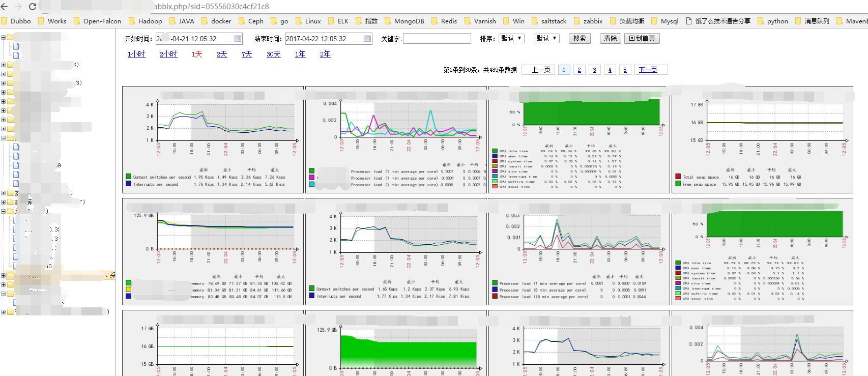Click the 搜索 search button
The height and width of the screenshot is (376, 868).
[x=580, y=38]
